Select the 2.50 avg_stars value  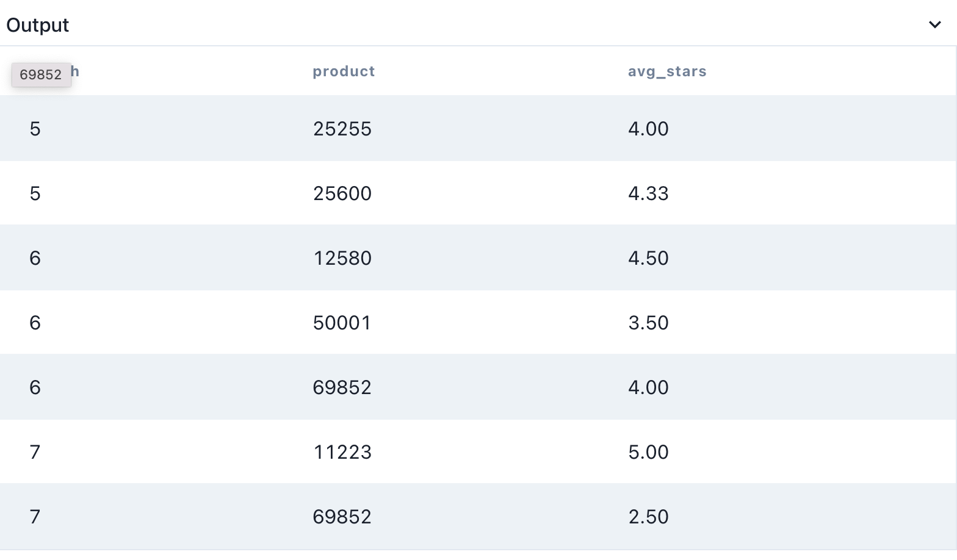(648, 517)
